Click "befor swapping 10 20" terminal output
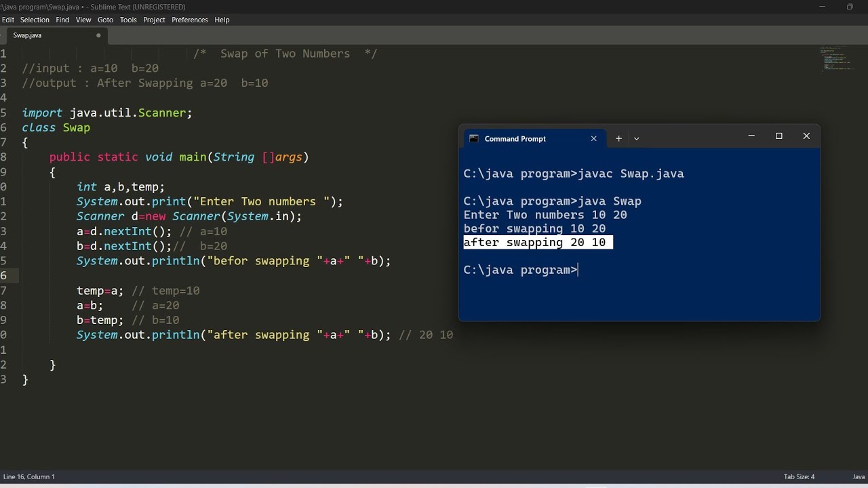The width and height of the screenshot is (868, 488). pos(534,228)
